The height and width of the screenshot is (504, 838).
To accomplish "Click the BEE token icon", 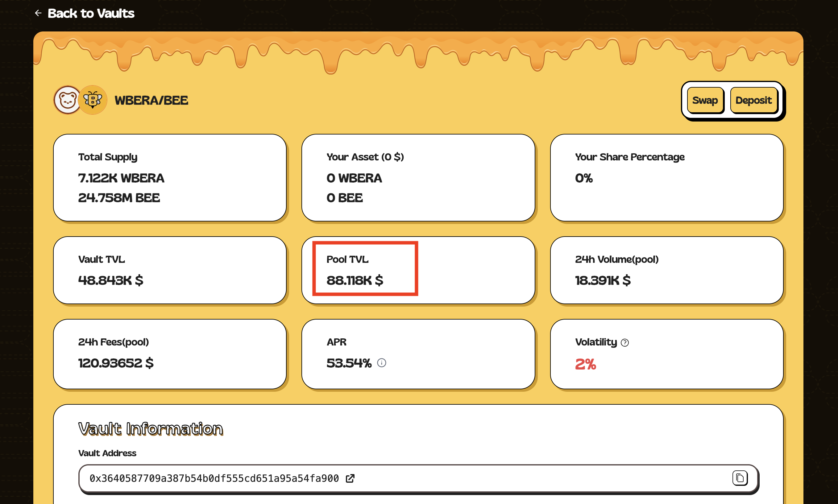I will (x=93, y=100).
